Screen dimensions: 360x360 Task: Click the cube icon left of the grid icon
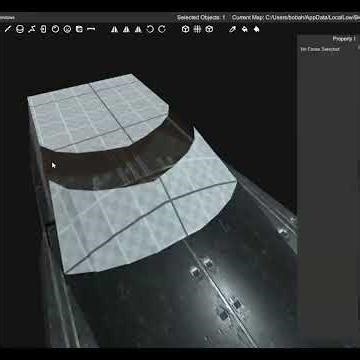[185, 29]
